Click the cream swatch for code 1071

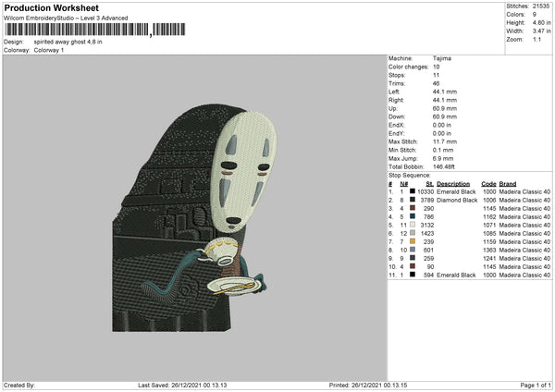[413, 225]
